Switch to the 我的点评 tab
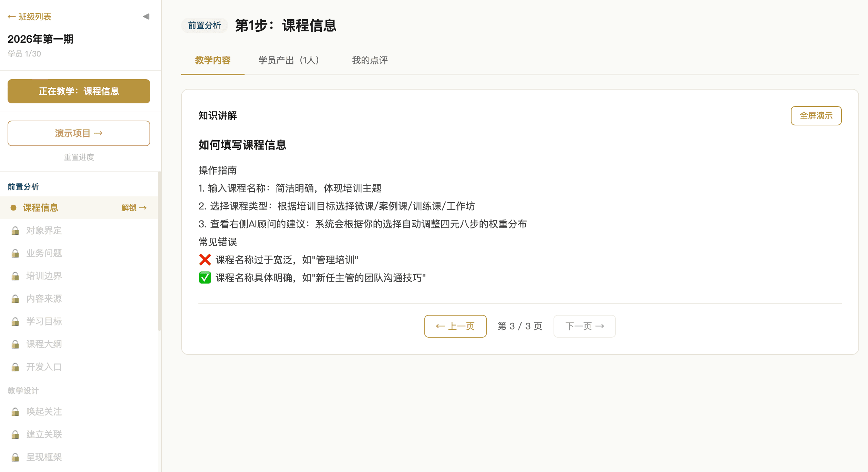This screenshot has width=868, height=472. (x=370, y=61)
